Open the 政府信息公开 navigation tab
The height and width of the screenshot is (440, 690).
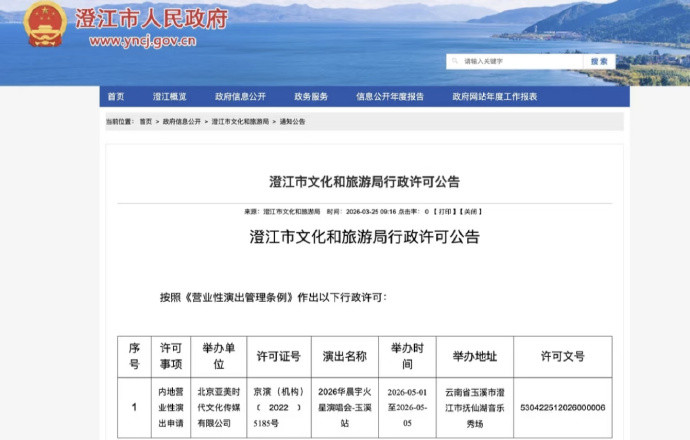(x=240, y=97)
